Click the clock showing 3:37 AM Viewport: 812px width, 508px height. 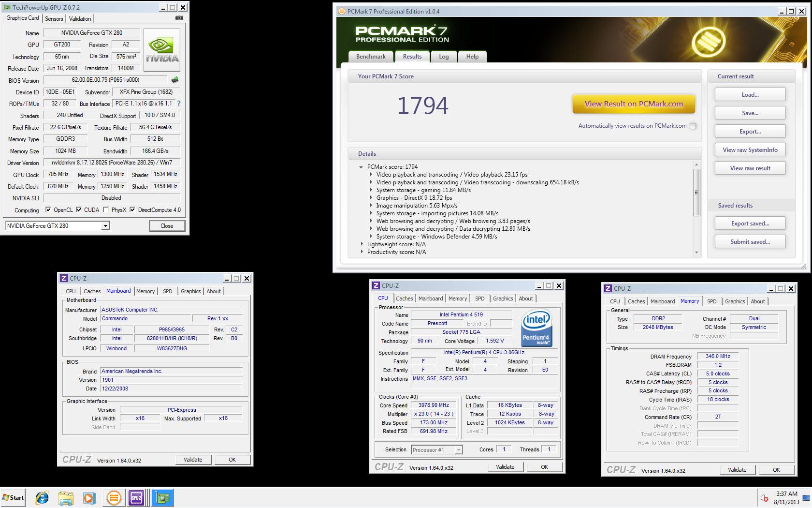[x=787, y=494]
